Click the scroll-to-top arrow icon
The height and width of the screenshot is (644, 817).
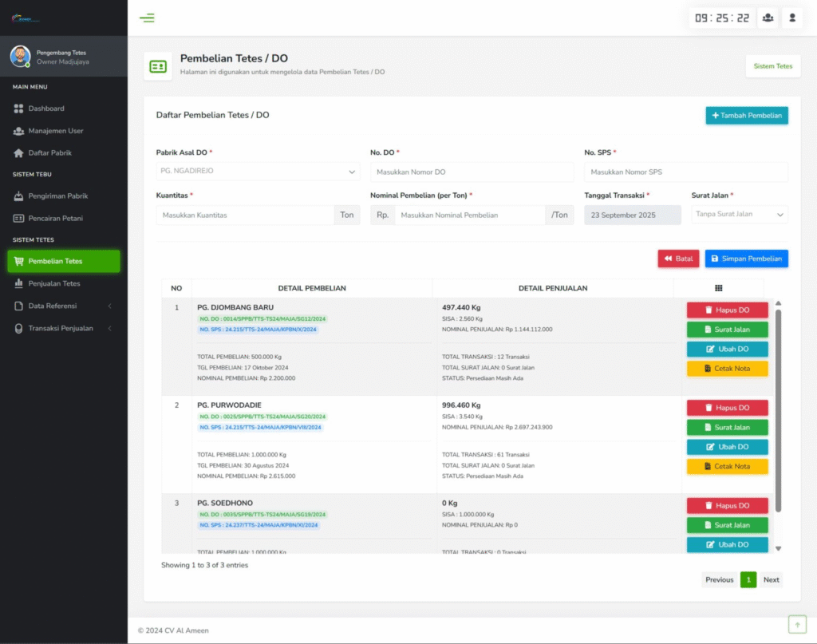(x=797, y=624)
